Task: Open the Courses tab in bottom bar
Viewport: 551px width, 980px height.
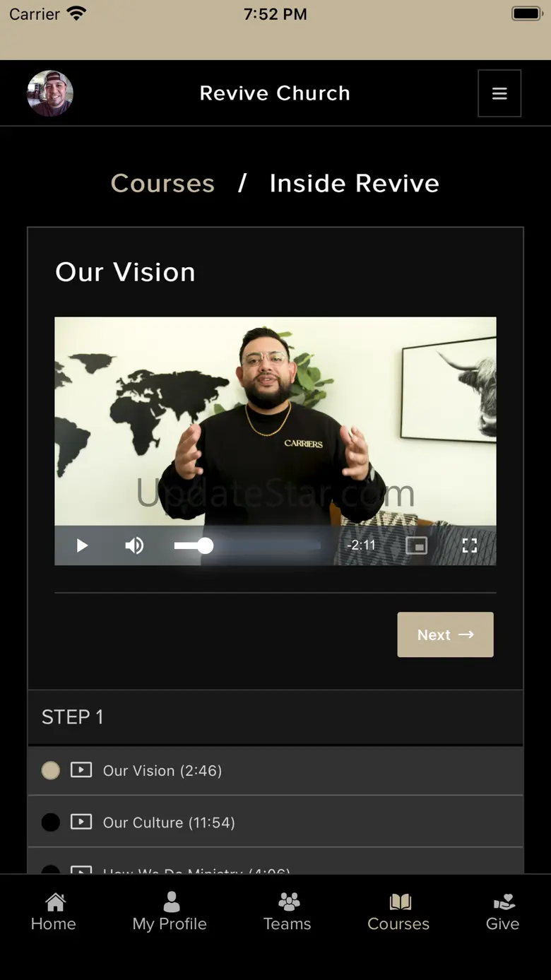Action: tap(398, 912)
